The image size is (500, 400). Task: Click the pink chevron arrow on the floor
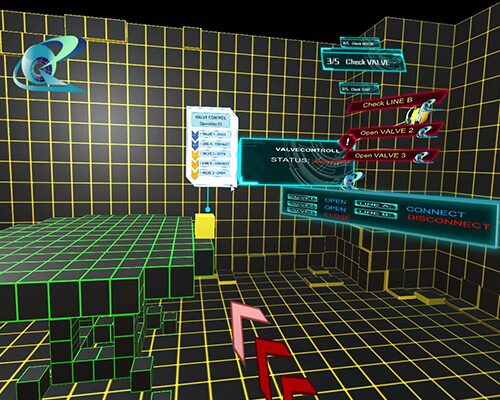248,328
